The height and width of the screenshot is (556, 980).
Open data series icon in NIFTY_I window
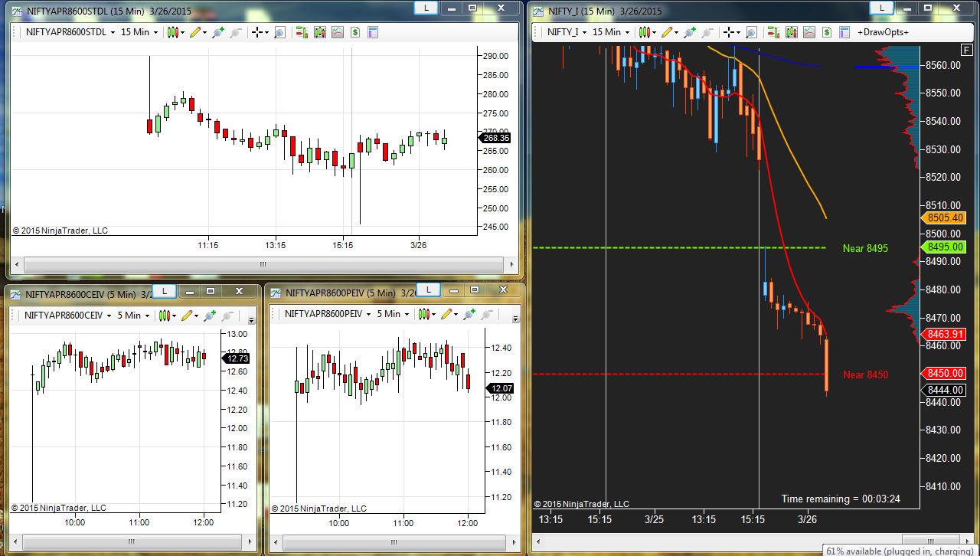tap(792, 32)
